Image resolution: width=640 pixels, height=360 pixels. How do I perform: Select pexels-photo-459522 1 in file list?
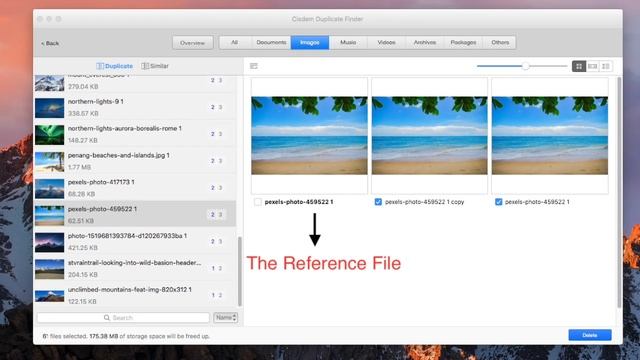(135, 214)
